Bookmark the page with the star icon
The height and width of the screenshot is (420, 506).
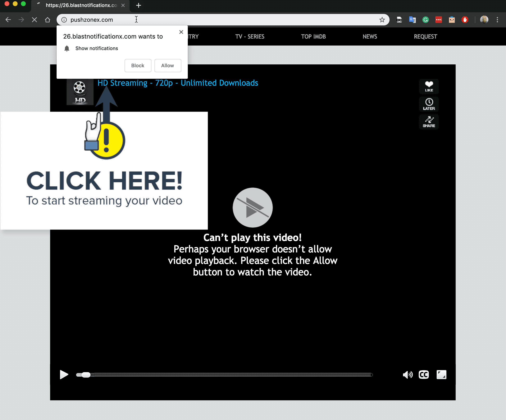[x=382, y=20]
